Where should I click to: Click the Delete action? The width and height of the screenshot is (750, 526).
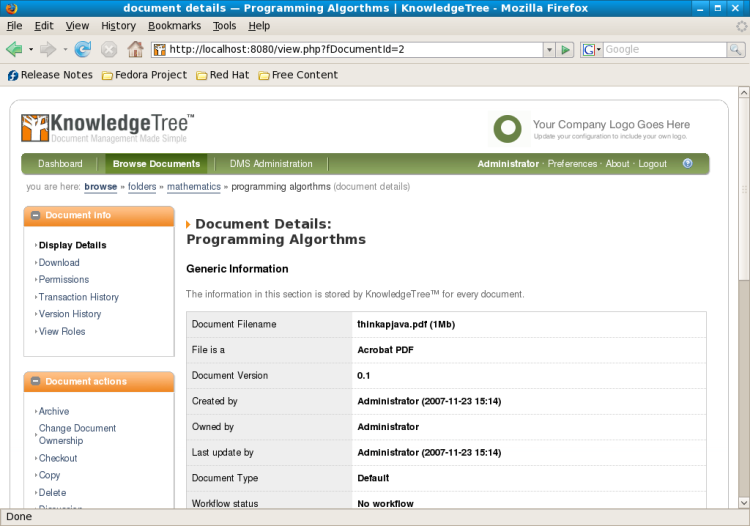pos(52,493)
